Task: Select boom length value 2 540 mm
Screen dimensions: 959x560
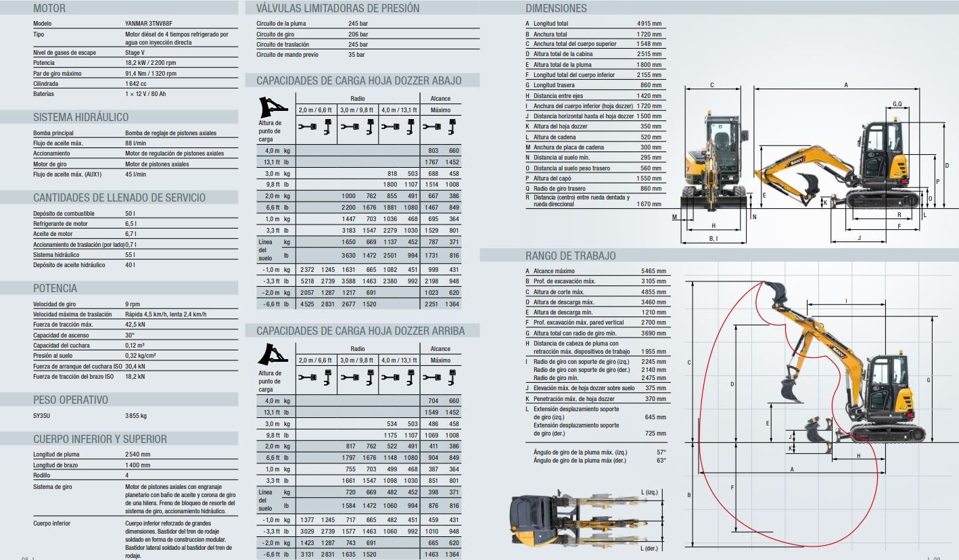Action: [x=138, y=454]
